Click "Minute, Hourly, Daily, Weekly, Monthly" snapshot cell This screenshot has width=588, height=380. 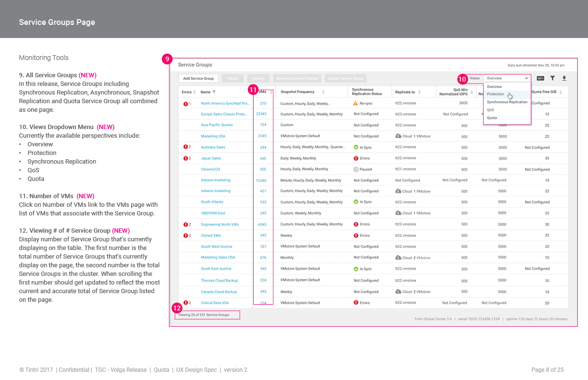tap(311, 180)
